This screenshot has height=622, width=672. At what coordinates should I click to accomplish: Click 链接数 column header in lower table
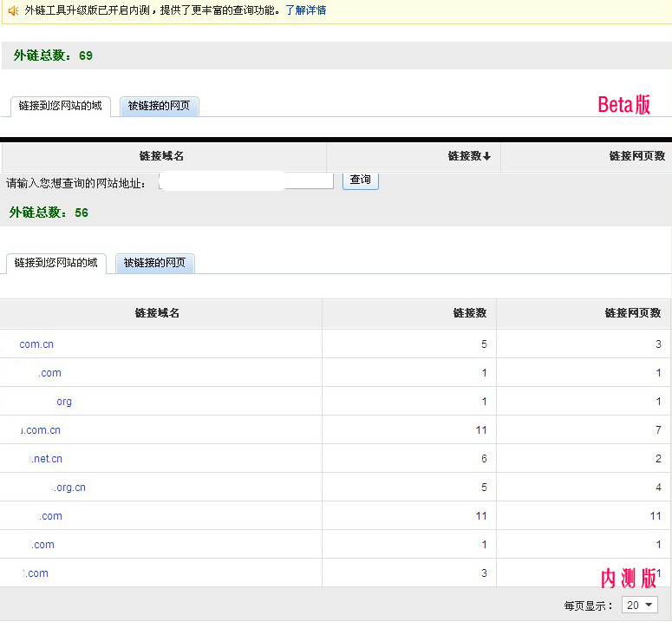click(x=469, y=313)
